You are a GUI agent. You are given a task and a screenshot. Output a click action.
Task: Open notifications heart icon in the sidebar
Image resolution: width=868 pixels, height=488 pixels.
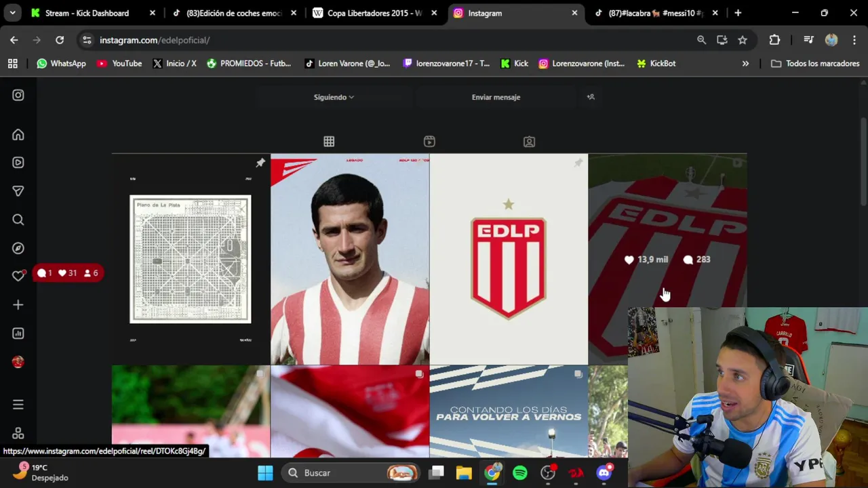click(18, 276)
